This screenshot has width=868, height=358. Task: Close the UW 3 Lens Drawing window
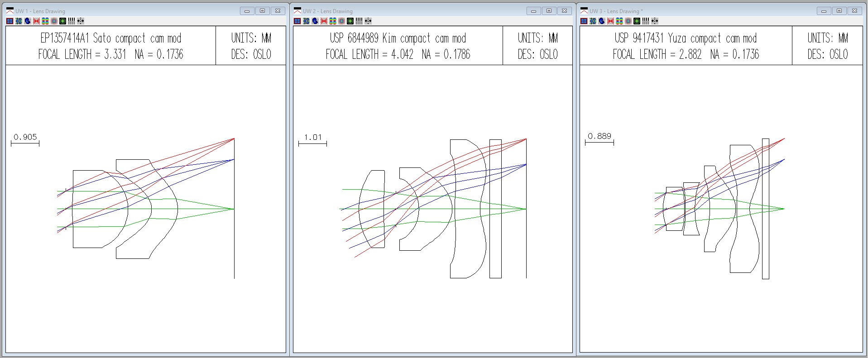pyautogui.click(x=854, y=11)
